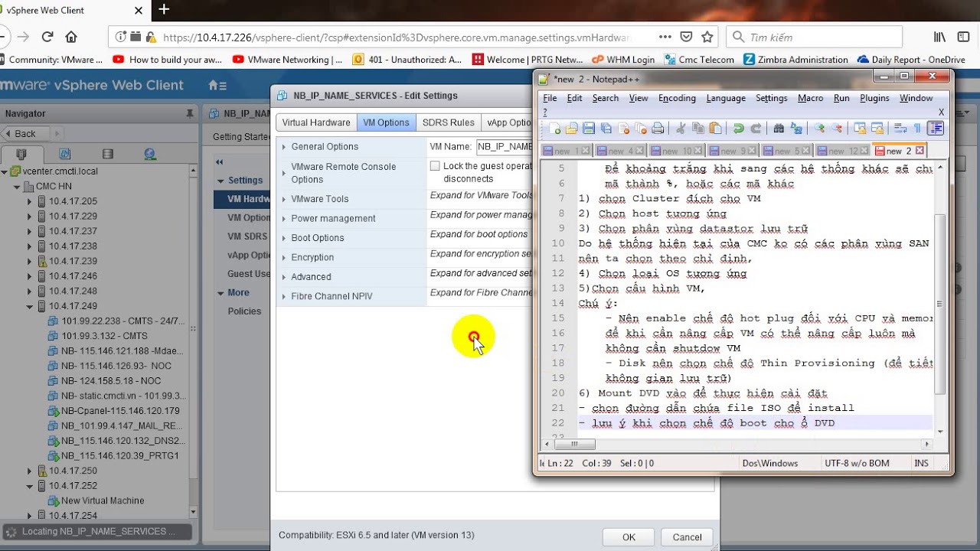Click OK in Edit Settings dialog
980x551 pixels.
pos(629,537)
